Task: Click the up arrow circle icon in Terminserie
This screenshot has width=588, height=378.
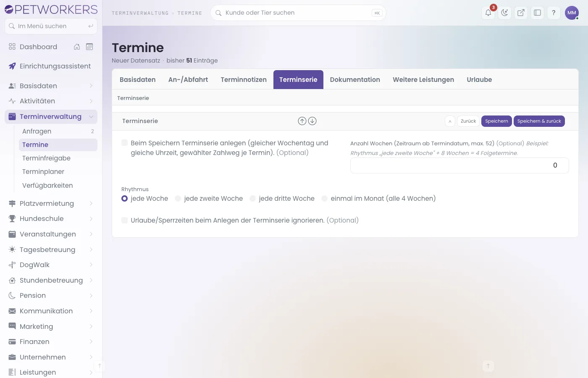Action: point(302,121)
